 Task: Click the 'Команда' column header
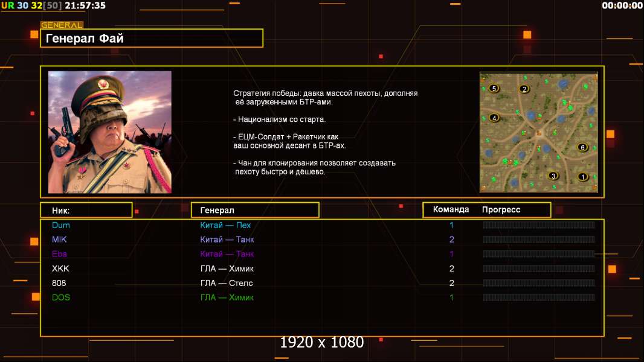[x=451, y=209]
